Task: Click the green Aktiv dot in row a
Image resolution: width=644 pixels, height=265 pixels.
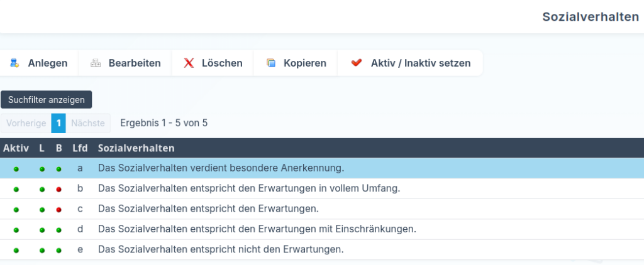Action: click(16, 169)
